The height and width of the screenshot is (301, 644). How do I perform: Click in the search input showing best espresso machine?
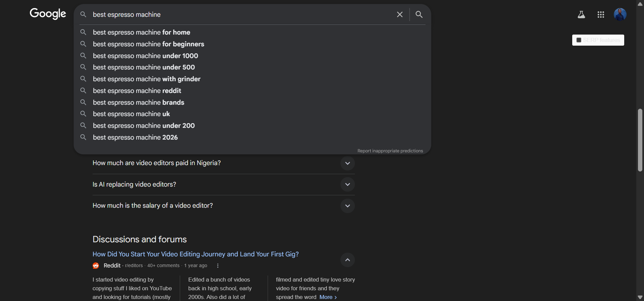tap(241, 14)
